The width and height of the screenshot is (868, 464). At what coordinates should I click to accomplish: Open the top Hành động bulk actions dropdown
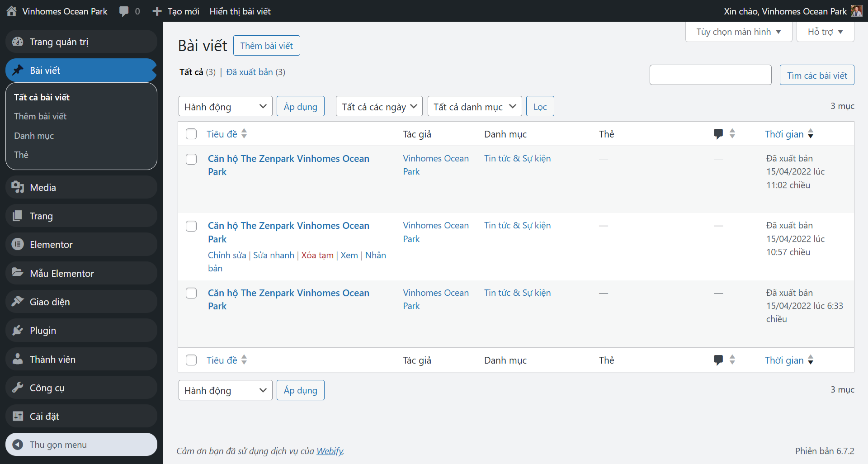click(225, 106)
